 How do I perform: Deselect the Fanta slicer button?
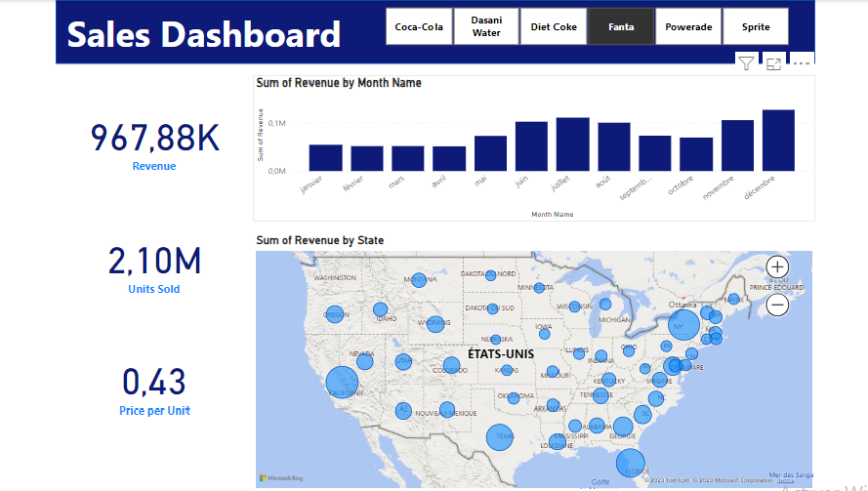point(620,27)
